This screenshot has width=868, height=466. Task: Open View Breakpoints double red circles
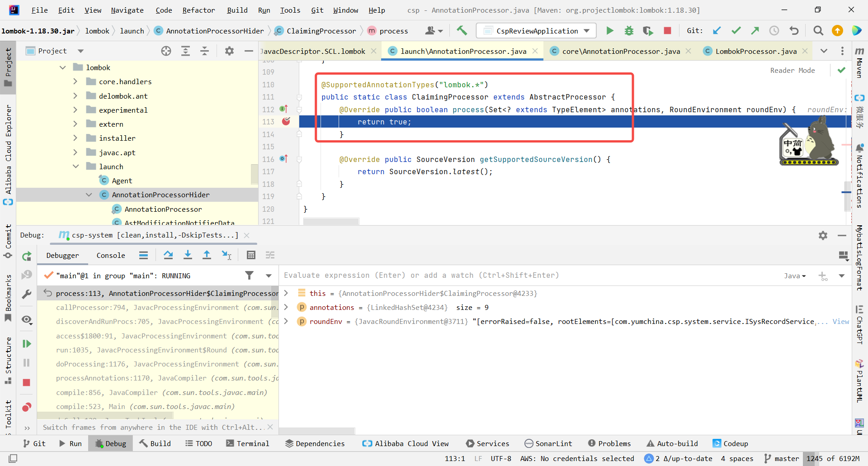click(27, 407)
